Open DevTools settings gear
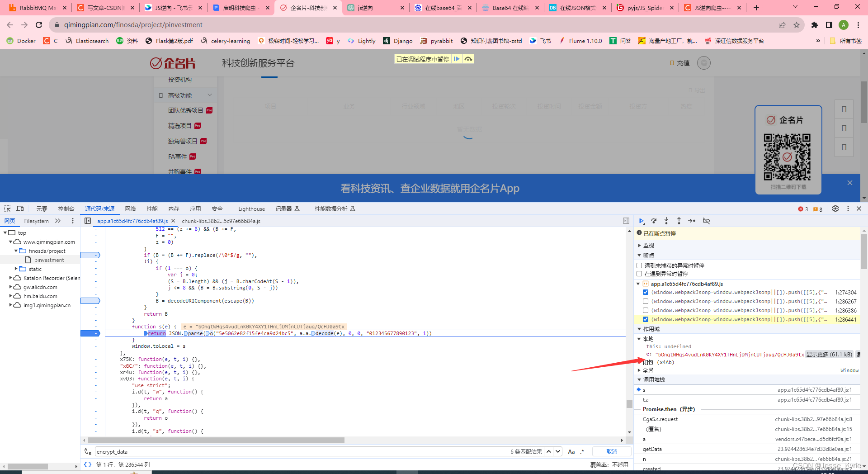Screen dimensions: 868x474 pyautogui.click(x=835, y=209)
